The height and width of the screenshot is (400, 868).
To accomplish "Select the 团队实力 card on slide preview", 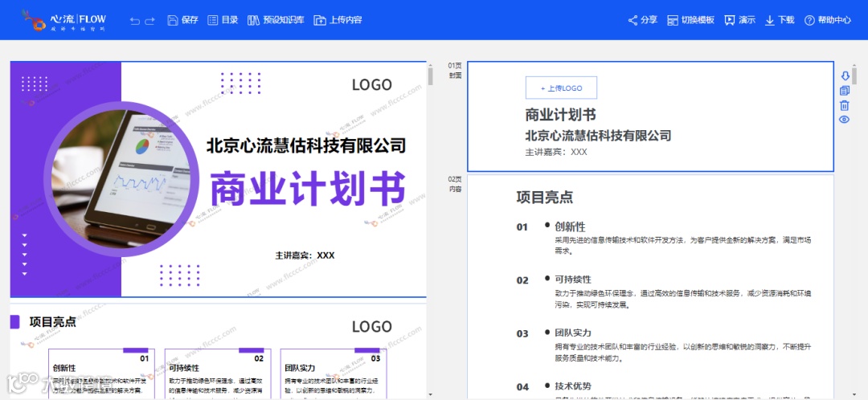I will click(x=334, y=373).
